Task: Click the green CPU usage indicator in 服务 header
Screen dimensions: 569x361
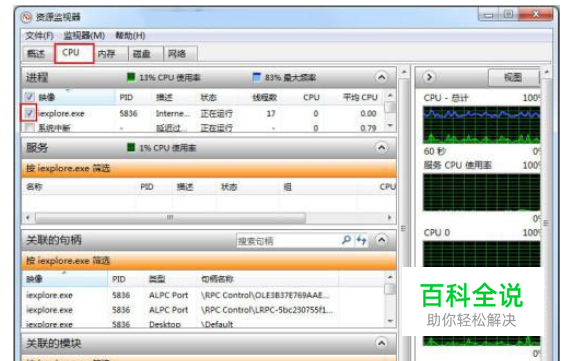Action: point(131,147)
